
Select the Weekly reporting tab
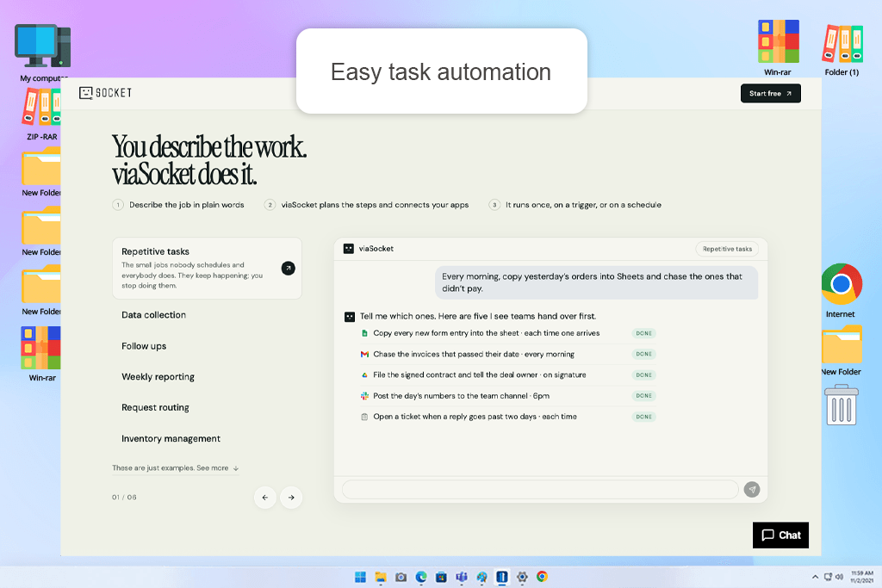click(158, 376)
